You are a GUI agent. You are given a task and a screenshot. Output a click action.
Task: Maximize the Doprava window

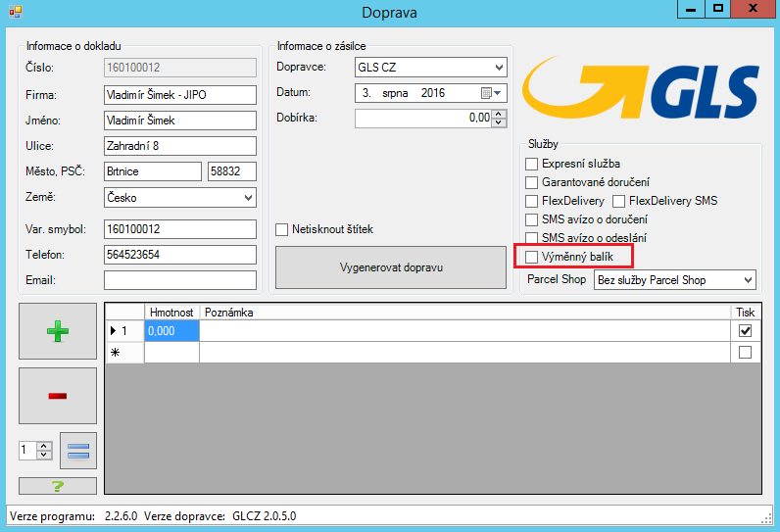[x=718, y=9]
